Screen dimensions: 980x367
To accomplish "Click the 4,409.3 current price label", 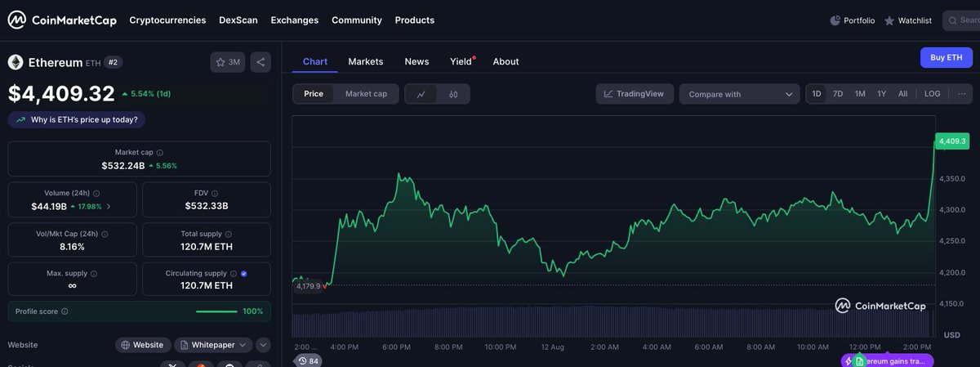I will pyautogui.click(x=952, y=141).
